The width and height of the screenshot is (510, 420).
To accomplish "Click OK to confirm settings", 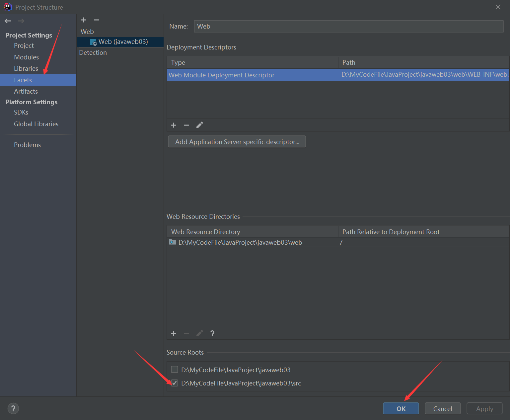I will [401, 408].
